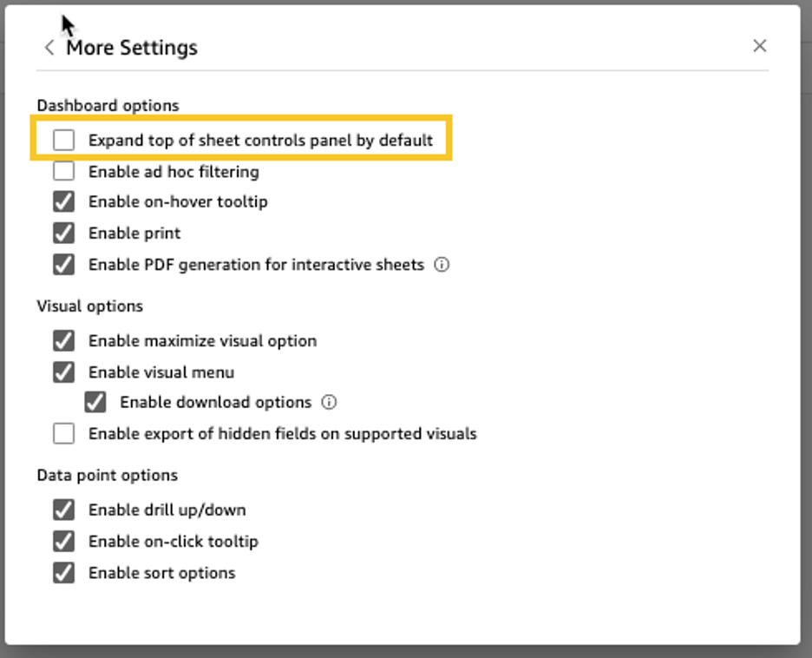This screenshot has width=812, height=658.
Task: Click the Enable drill up/down label
Action: point(167,510)
